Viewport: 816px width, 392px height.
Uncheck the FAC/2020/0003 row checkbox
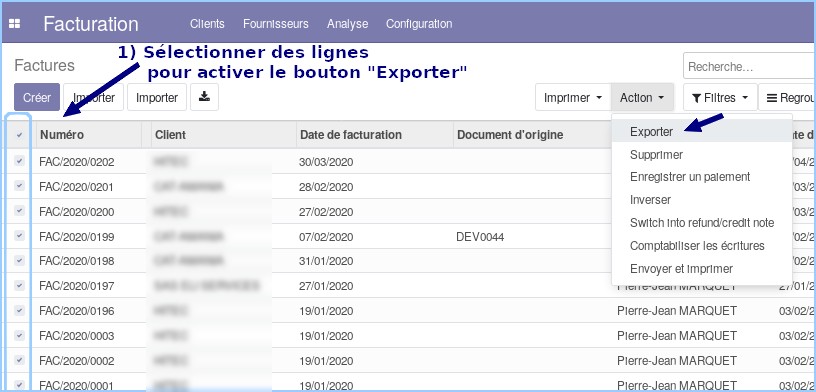click(19, 335)
